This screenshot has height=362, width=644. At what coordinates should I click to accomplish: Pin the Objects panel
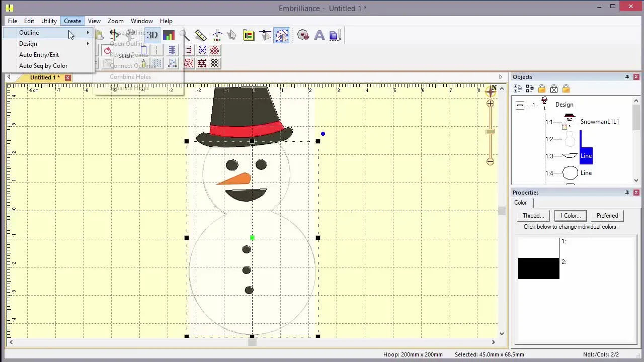(x=627, y=77)
